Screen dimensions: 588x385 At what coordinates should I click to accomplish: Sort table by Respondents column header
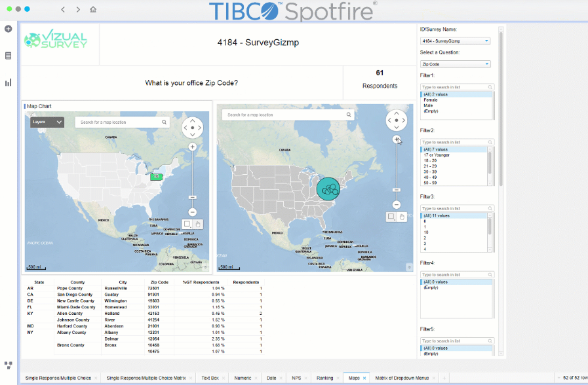point(246,282)
